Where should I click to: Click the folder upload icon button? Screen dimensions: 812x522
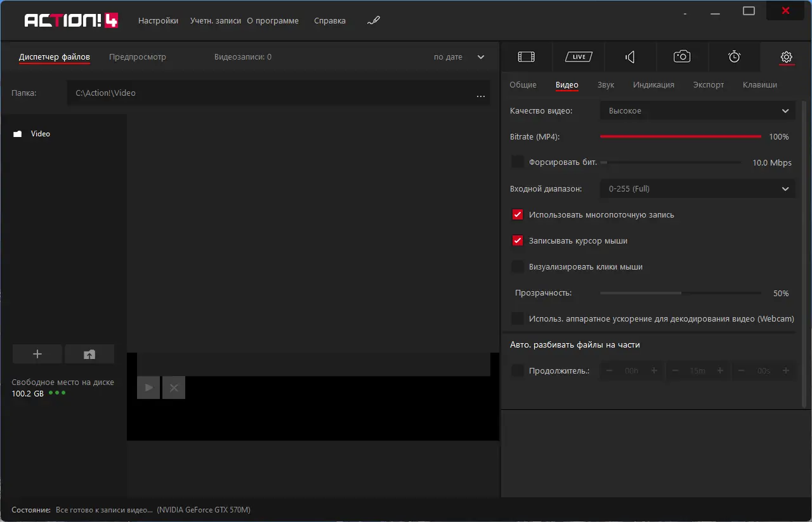click(x=89, y=355)
